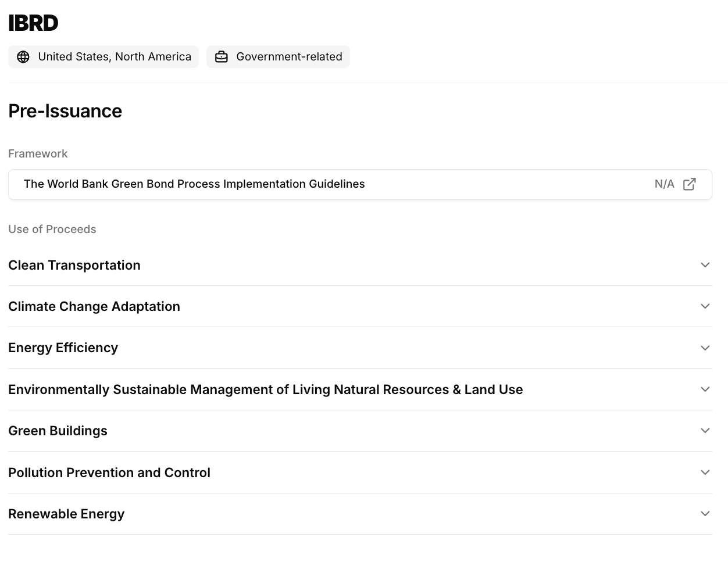Click the globe icon beside United States

(23, 57)
